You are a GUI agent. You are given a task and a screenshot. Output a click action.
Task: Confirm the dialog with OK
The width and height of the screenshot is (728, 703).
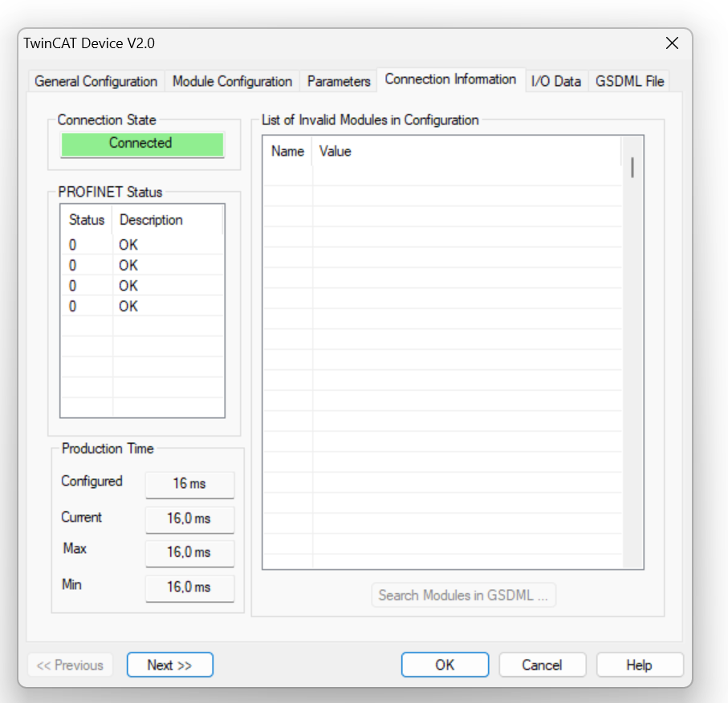445,665
